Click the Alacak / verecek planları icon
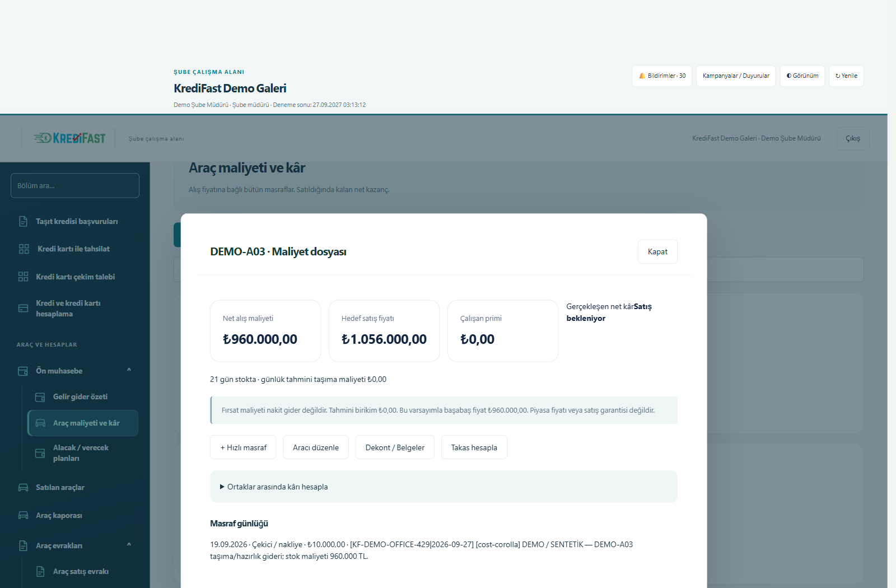 point(40,453)
